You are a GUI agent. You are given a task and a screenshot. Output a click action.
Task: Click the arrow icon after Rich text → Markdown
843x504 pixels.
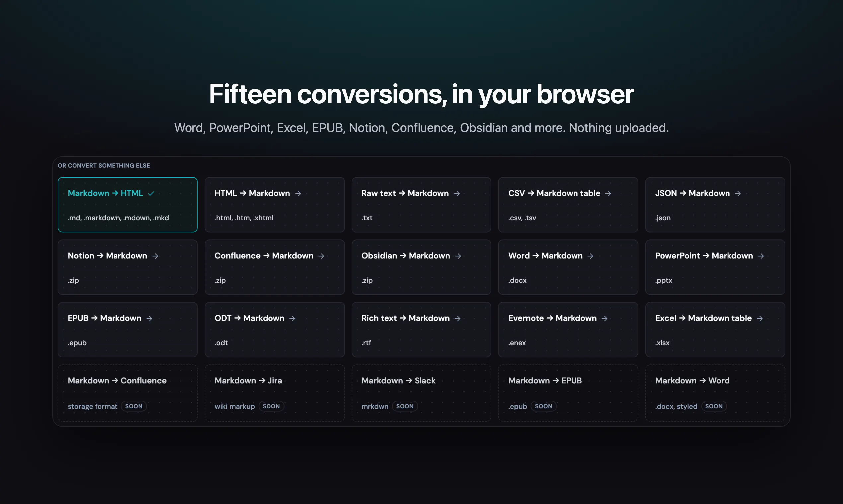[458, 318]
